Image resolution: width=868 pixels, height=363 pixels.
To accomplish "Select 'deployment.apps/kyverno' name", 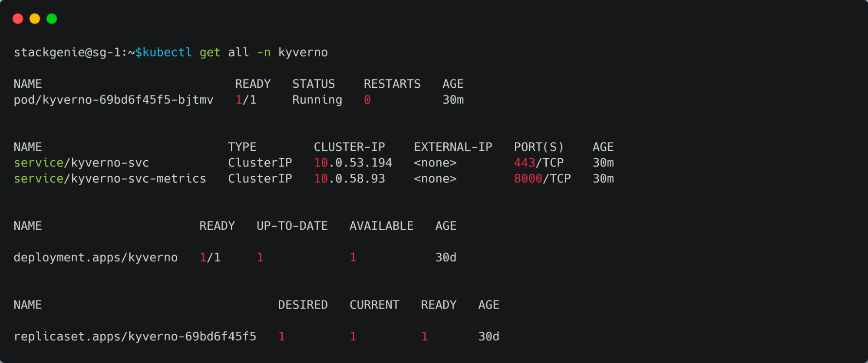I will [96, 257].
